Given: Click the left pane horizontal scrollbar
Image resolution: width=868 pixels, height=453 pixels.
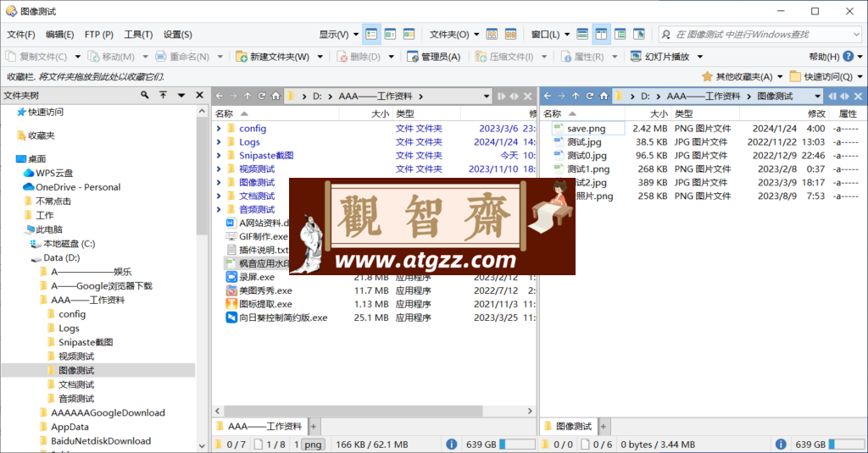Looking at the screenshot, I should click(353, 411).
